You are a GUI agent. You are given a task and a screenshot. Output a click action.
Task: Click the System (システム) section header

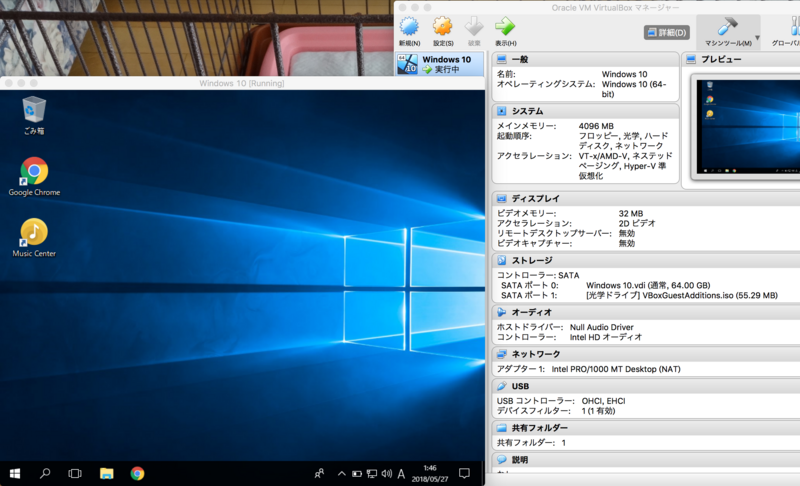pyautogui.click(x=585, y=111)
